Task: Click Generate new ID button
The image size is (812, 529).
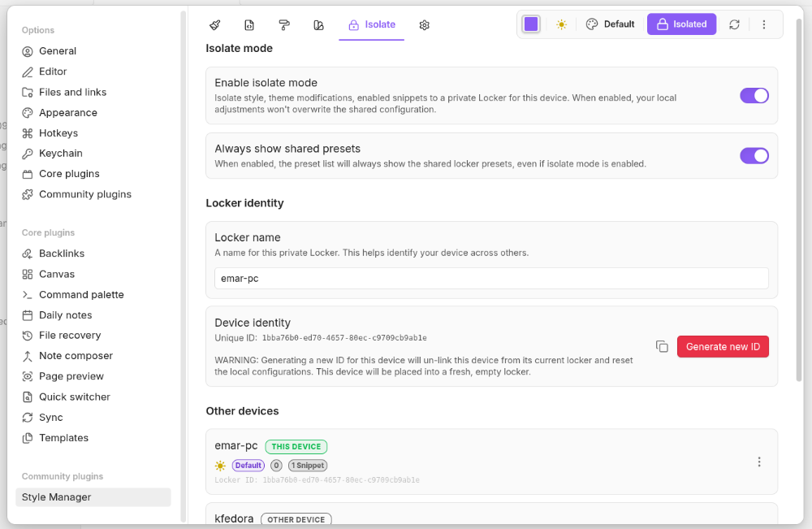Action: tap(723, 347)
